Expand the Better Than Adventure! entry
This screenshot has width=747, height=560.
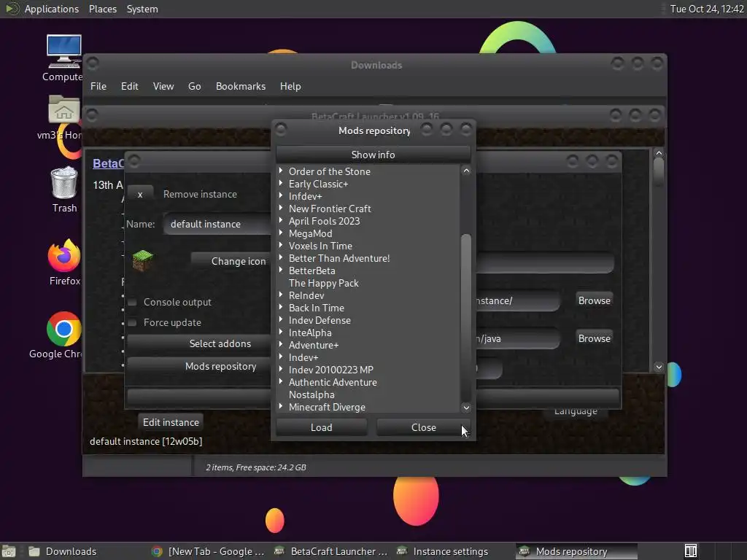pyautogui.click(x=281, y=257)
